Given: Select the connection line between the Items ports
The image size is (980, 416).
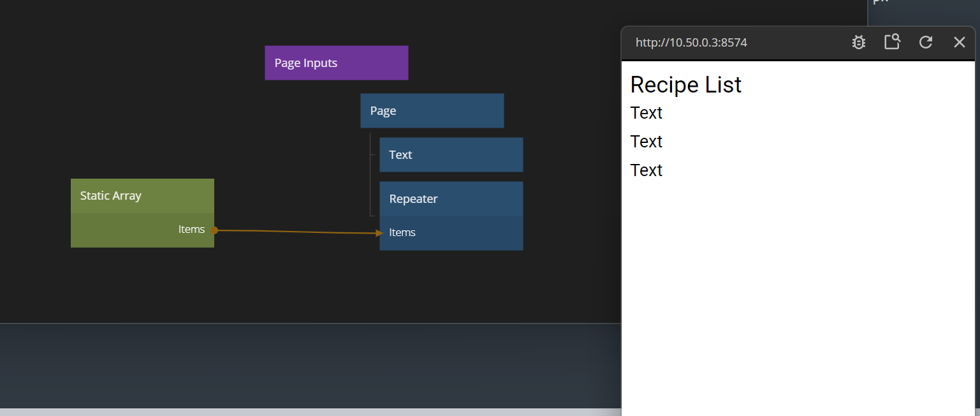Looking at the screenshot, I should (296, 232).
